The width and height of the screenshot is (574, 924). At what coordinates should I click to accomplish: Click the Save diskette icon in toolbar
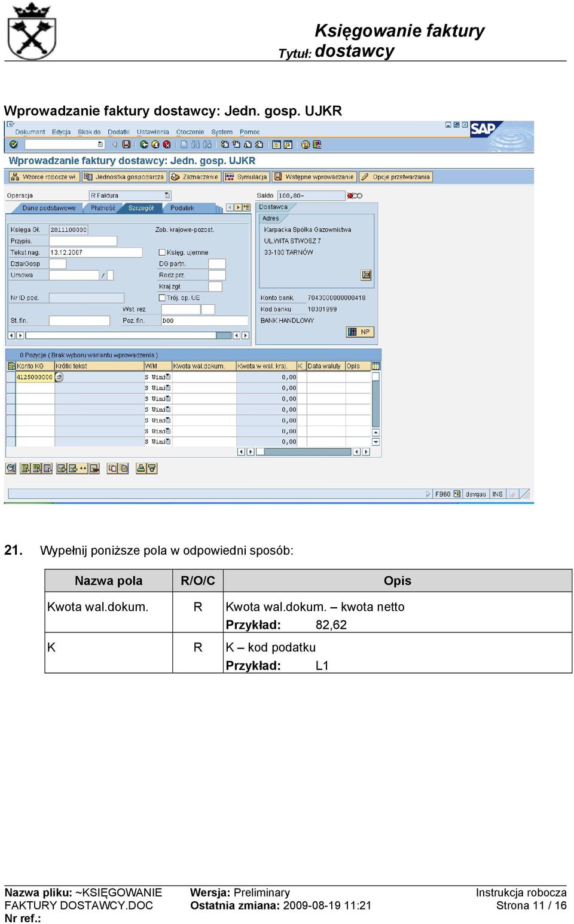126,145
